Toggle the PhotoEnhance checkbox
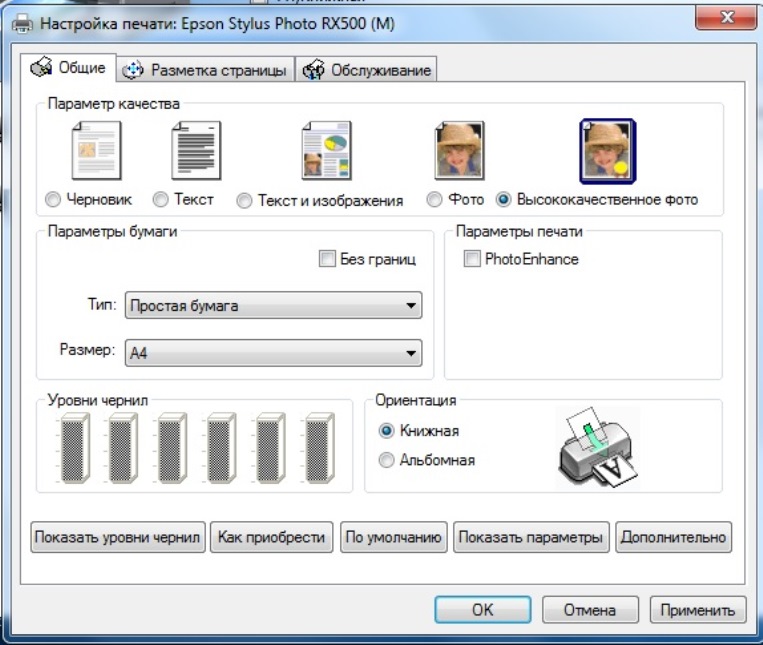 (472, 259)
